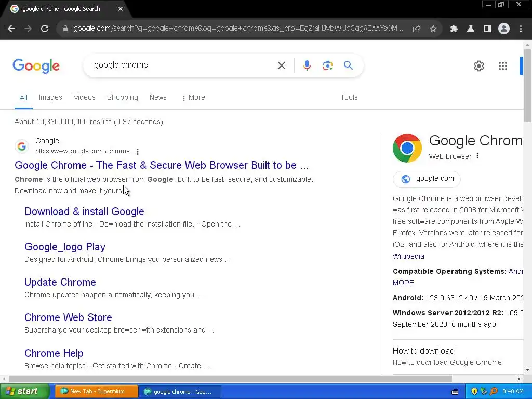
Task: Switch to New Tab - Supermium taskbar window
Action: pyautogui.click(x=97, y=392)
